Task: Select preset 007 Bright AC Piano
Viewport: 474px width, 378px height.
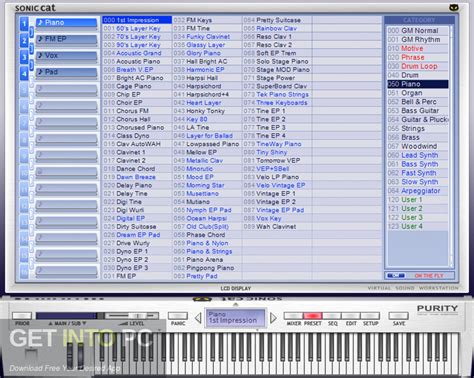Action: (x=137, y=78)
